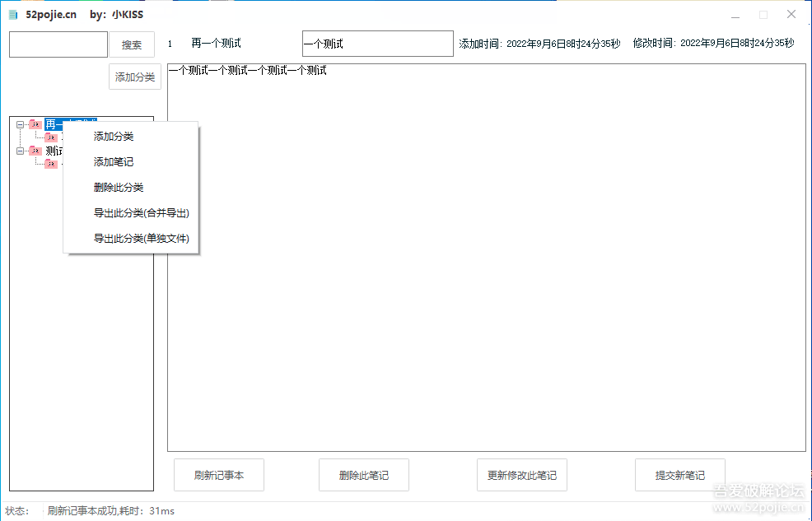This screenshot has width=812, height=521.
Task: Click the 添加时间 timestamp label
Action: pos(539,44)
